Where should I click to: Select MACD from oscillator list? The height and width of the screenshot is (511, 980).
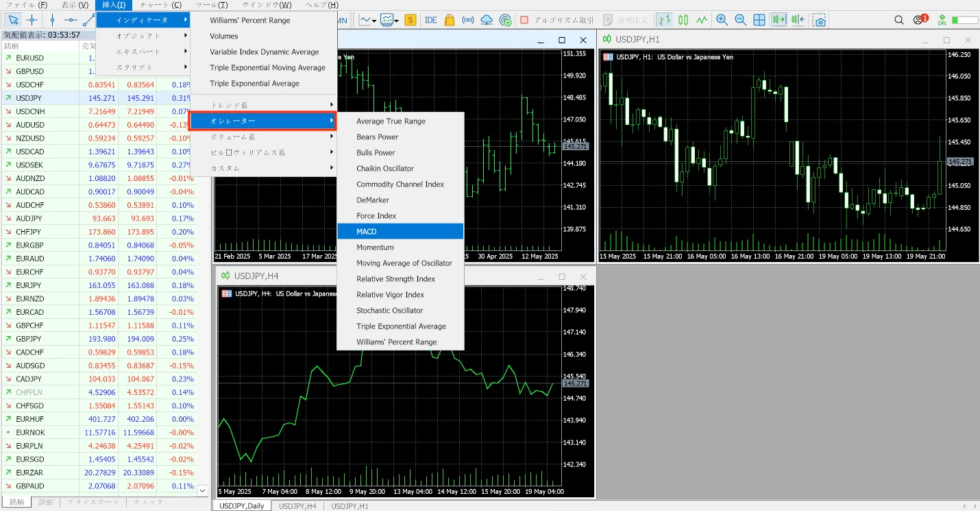400,231
